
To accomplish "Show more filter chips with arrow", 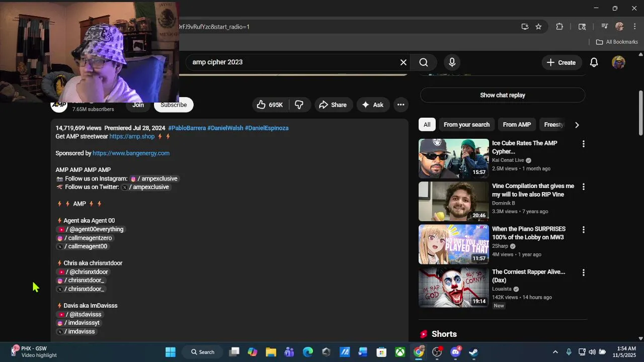I will click(577, 125).
